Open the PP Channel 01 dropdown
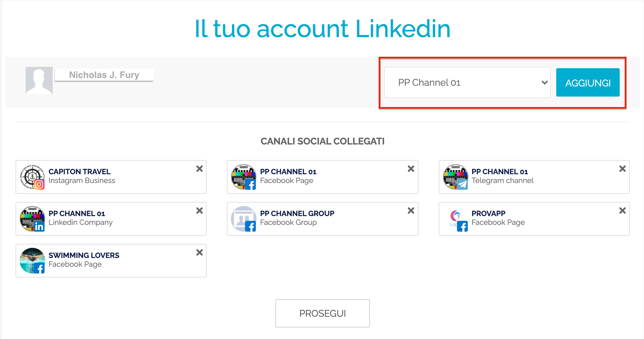Viewport: 644px width, 339px height. coord(467,83)
